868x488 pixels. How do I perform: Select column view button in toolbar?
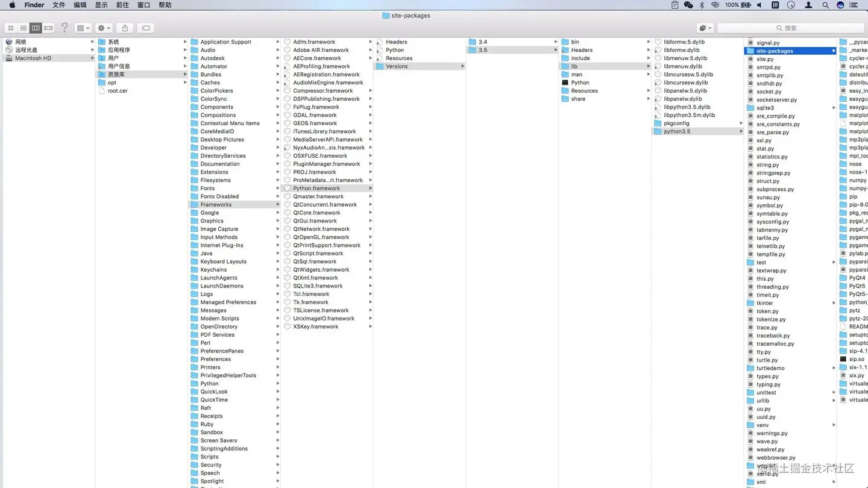tap(36, 28)
